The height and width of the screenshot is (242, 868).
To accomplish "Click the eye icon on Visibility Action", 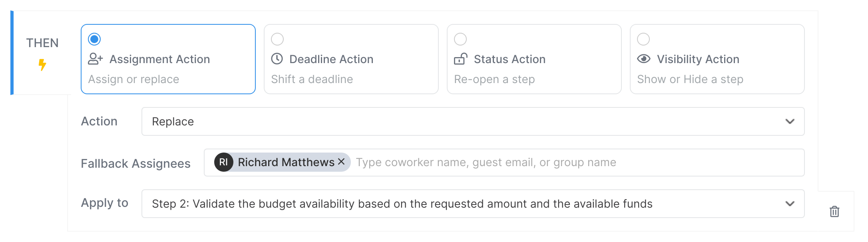I will pyautogui.click(x=644, y=59).
